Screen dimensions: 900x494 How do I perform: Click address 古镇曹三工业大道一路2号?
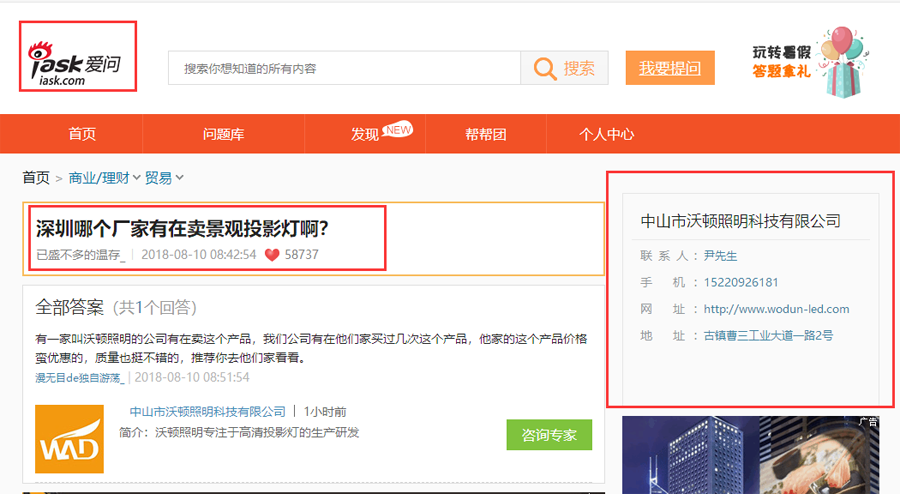(768, 336)
